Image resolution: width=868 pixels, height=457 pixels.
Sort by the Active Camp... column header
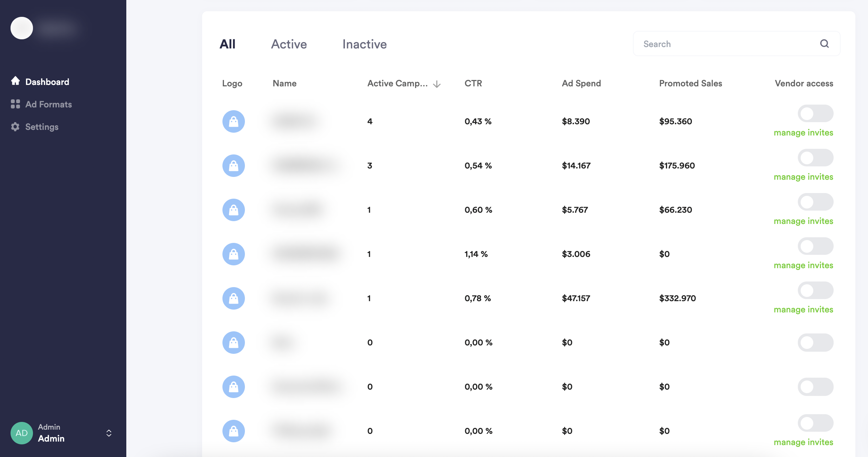click(x=397, y=84)
